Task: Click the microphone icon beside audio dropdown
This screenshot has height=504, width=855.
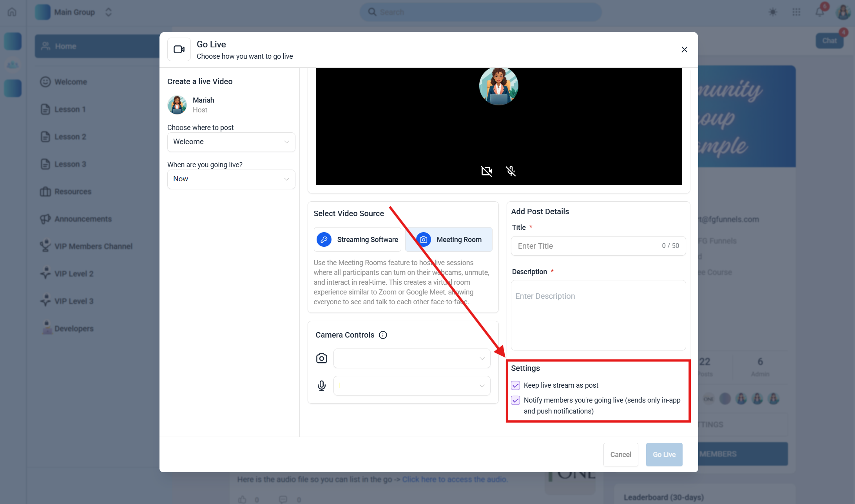Action: click(321, 386)
